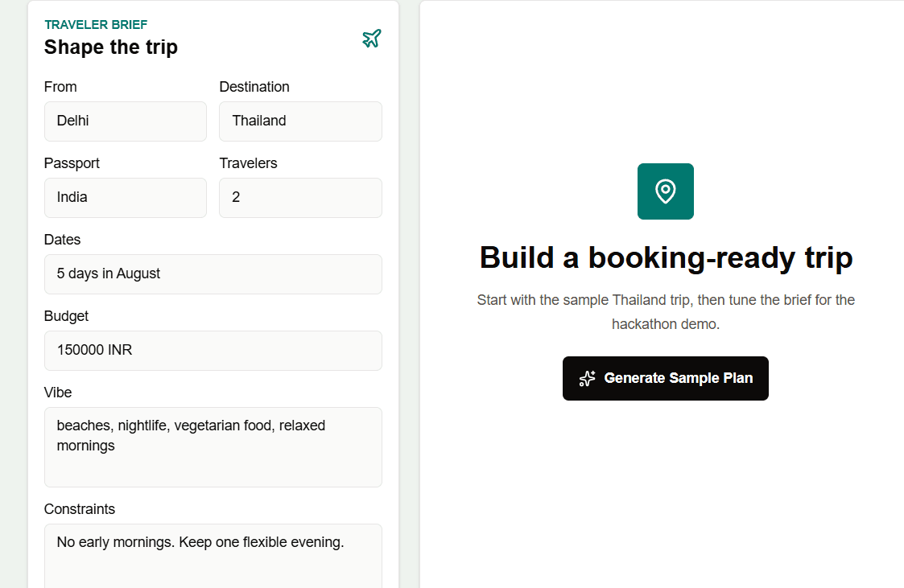The image size is (904, 588).
Task: Focus the Destination field with Thailand
Action: click(x=300, y=121)
